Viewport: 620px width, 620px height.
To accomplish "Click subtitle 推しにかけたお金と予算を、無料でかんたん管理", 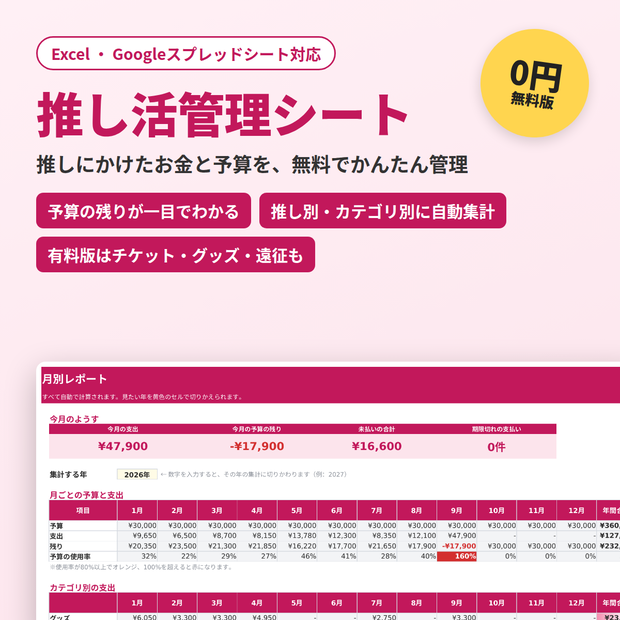I will (252, 164).
